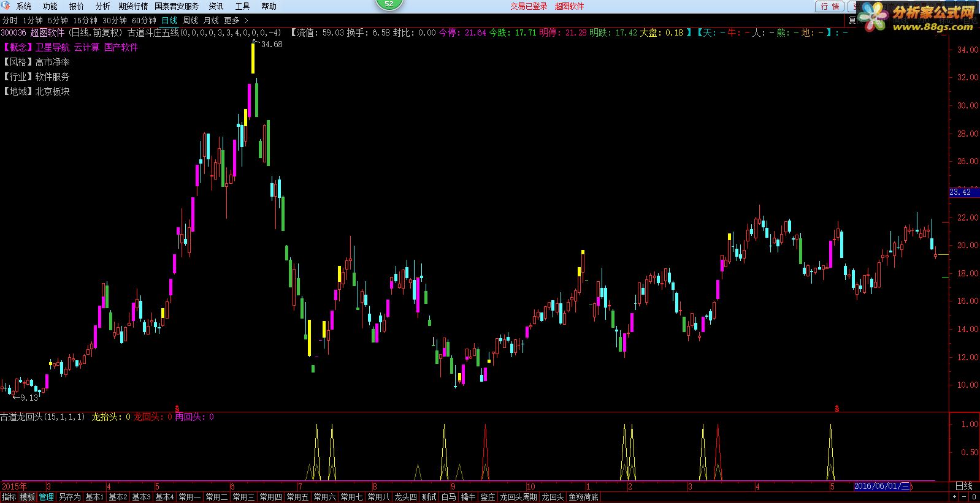Click the 2016/06/01 date marker on timeline

(x=882, y=486)
